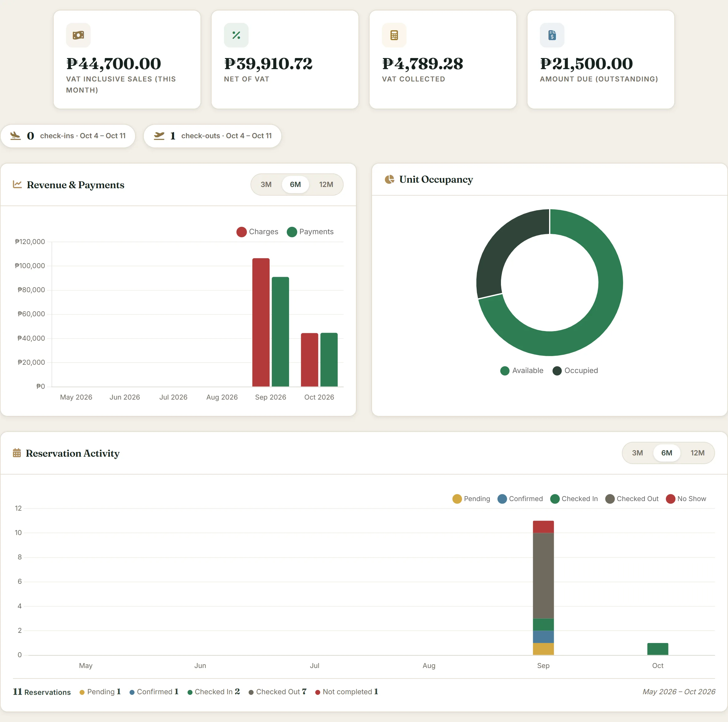Click the '11 Reservations' summary text
The height and width of the screenshot is (722, 728).
42,692
